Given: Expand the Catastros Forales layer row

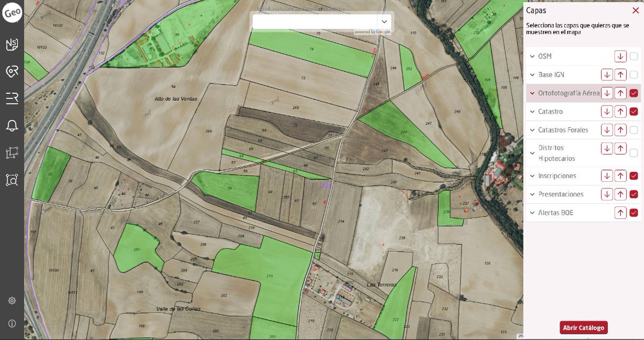Looking at the screenshot, I should click(x=532, y=130).
